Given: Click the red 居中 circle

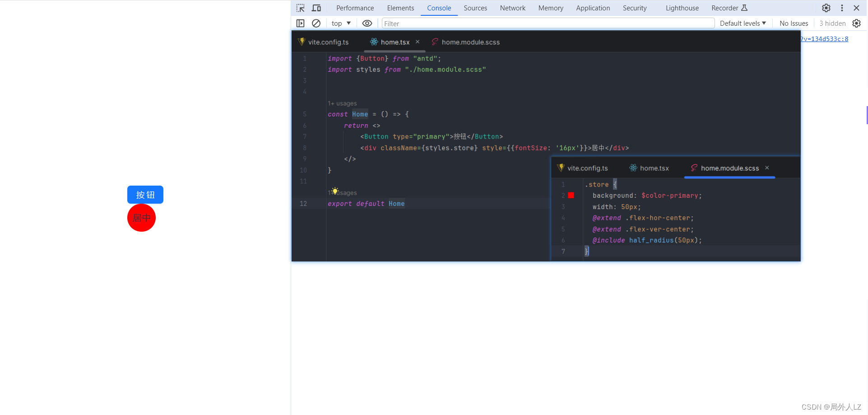Looking at the screenshot, I should (x=142, y=218).
